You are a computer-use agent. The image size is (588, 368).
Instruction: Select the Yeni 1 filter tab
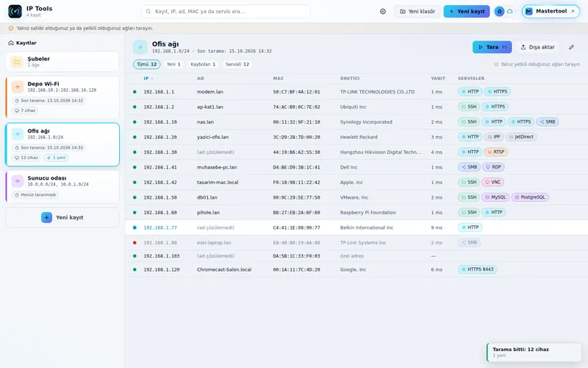(173, 64)
